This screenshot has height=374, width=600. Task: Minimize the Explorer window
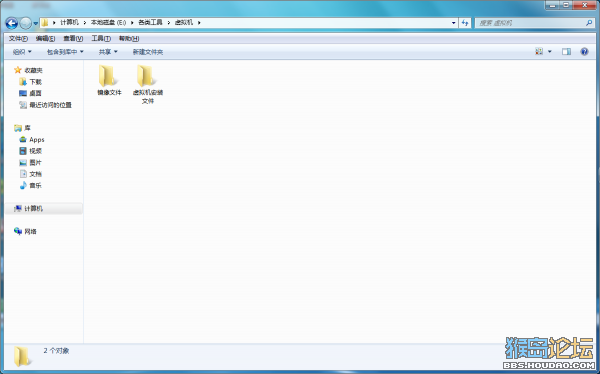[553, 5]
